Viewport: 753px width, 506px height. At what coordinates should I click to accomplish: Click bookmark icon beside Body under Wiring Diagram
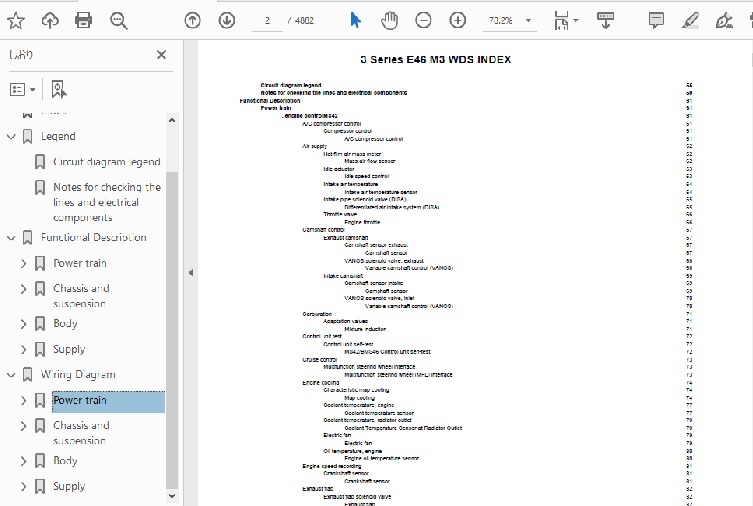40,461
